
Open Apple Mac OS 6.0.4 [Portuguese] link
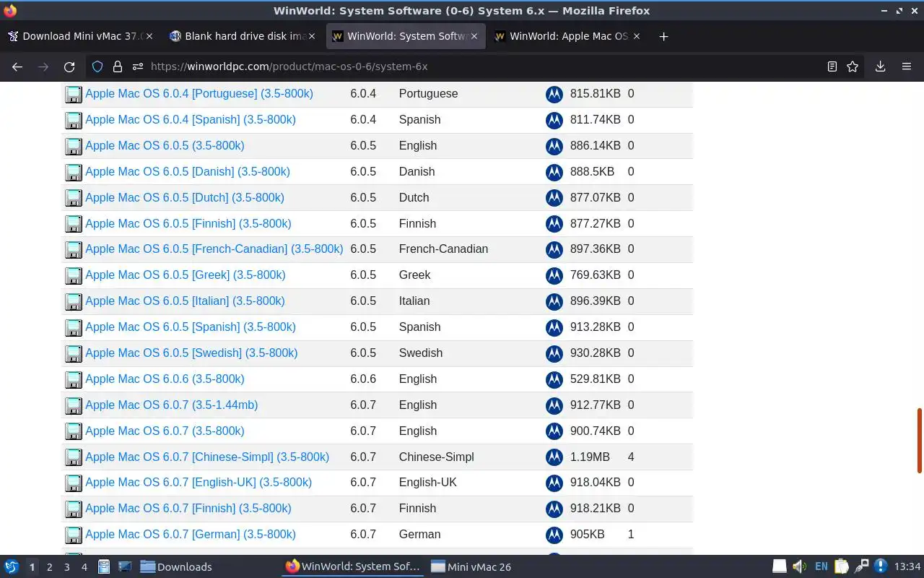[x=199, y=94]
